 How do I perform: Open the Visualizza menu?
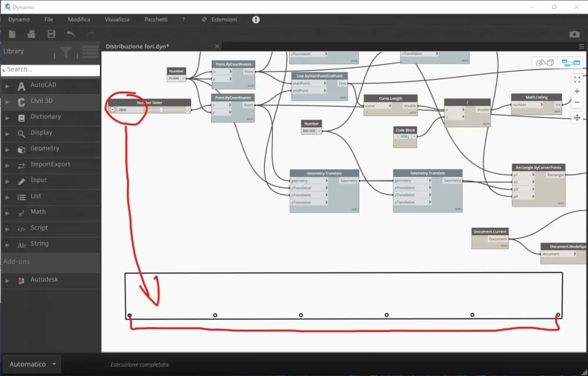(x=117, y=19)
